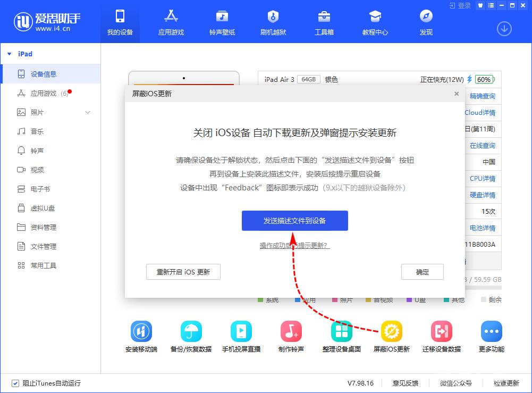This screenshot has height=393, width=532.
Task: Collapse the iPad device list in the sidebar
Action: (9, 54)
